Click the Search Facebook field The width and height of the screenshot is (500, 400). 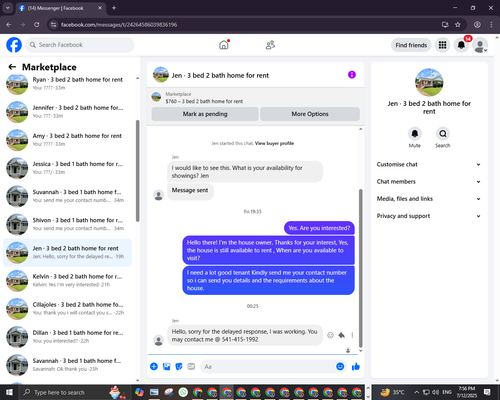tap(80, 45)
